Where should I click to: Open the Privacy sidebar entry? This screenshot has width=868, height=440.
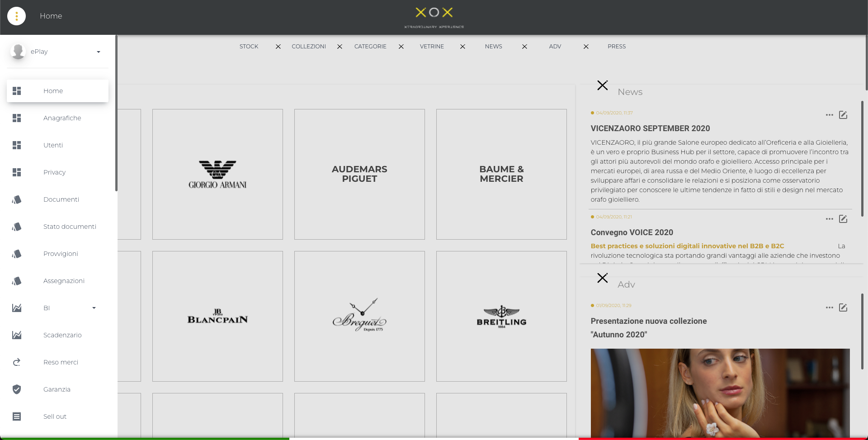(57, 172)
